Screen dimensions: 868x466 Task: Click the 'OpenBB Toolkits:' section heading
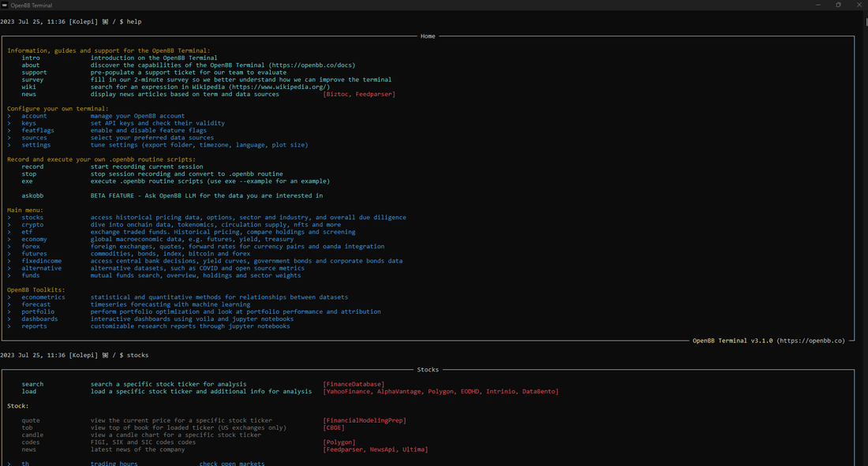(36, 289)
